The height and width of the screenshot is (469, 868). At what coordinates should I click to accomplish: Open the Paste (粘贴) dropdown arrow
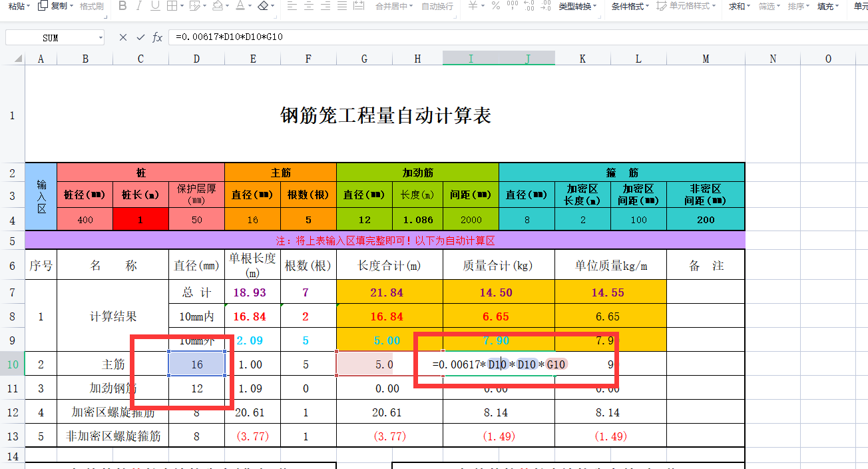tap(29, 6)
